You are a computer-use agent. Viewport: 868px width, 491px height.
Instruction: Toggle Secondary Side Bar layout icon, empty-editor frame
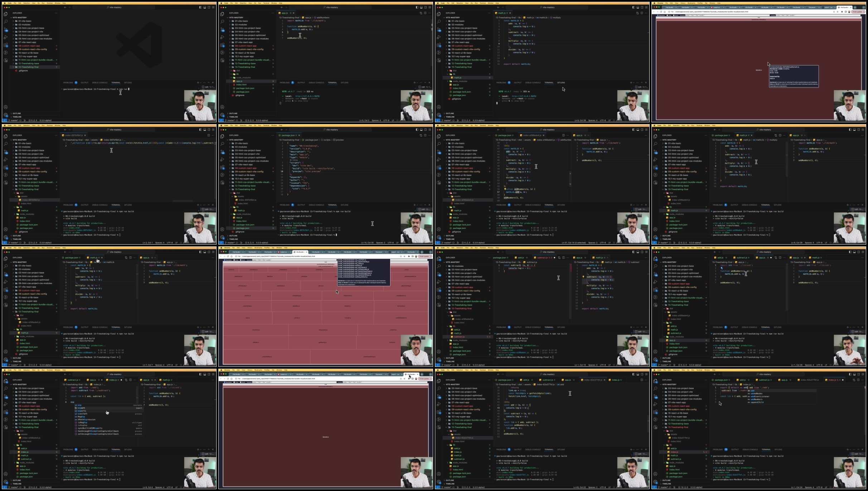[209, 7]
